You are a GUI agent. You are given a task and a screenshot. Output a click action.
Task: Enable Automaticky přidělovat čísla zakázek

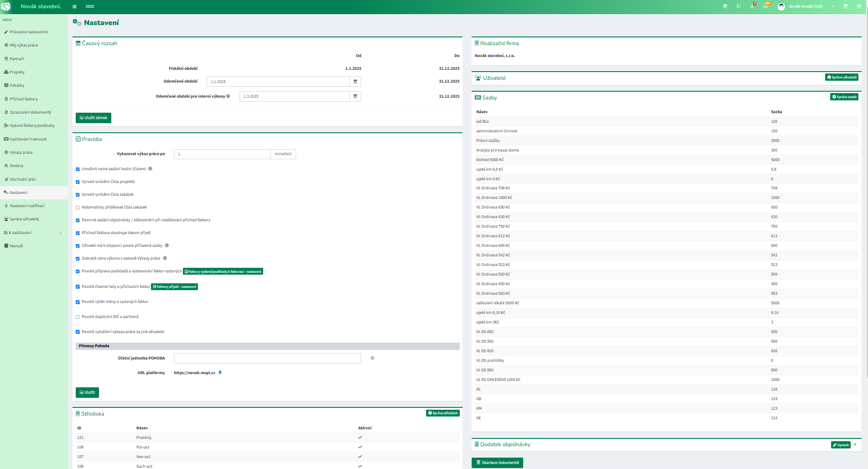pyautogui.click(x=78, y=208)
